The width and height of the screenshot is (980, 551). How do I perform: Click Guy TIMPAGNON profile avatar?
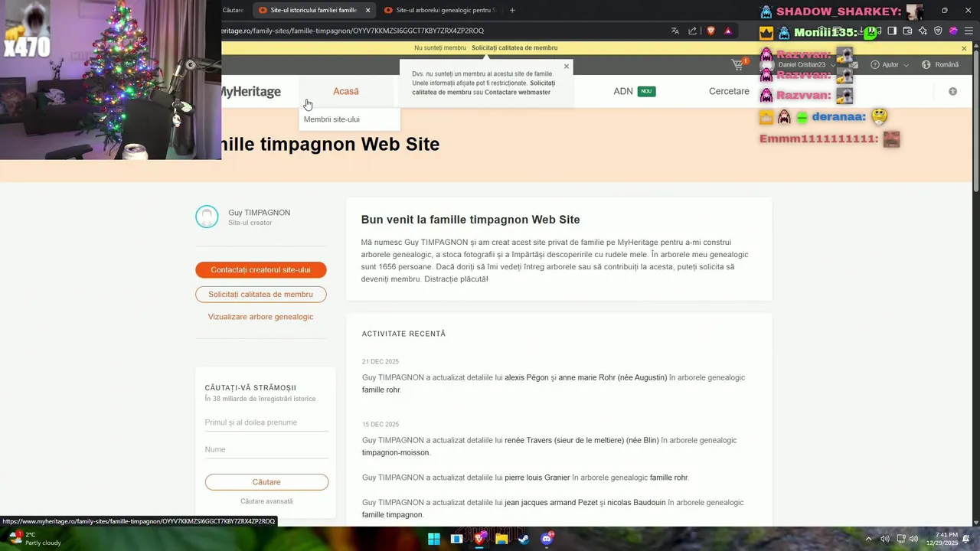(x=207, y=217)
